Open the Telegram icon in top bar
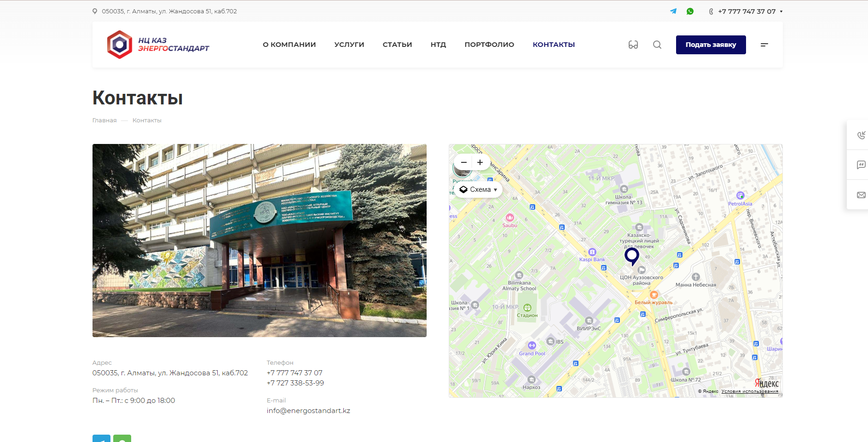The width and height of the screenshot is (868, 442). (x=673, y=11)
